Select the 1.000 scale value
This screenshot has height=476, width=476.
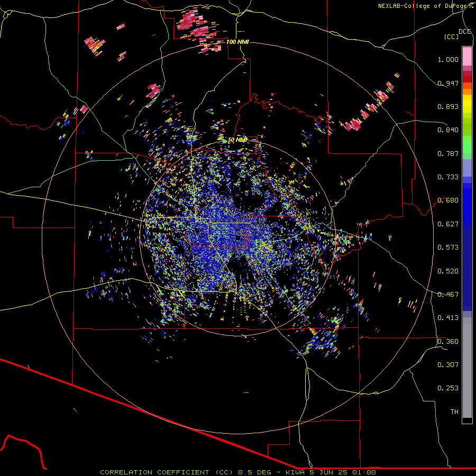click(x=448, y=59)
